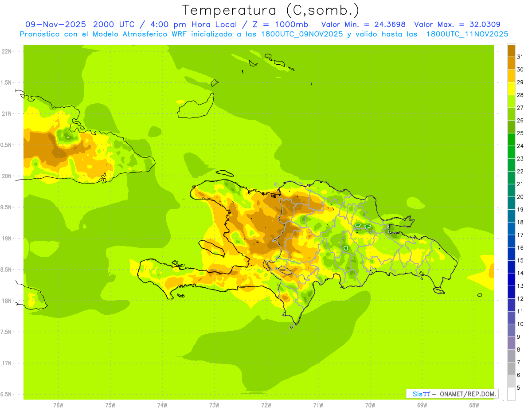The image size is (532, 411).
Task: Click longitude axis label '69W'
Action: (422, 405)
